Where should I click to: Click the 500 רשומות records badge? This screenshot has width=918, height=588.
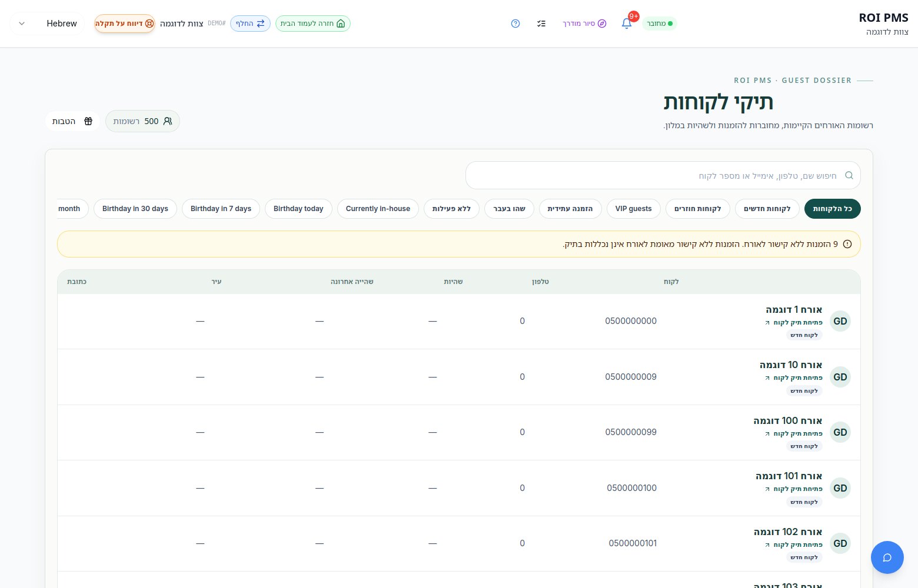pyautogui.click(x=142, y=121)
